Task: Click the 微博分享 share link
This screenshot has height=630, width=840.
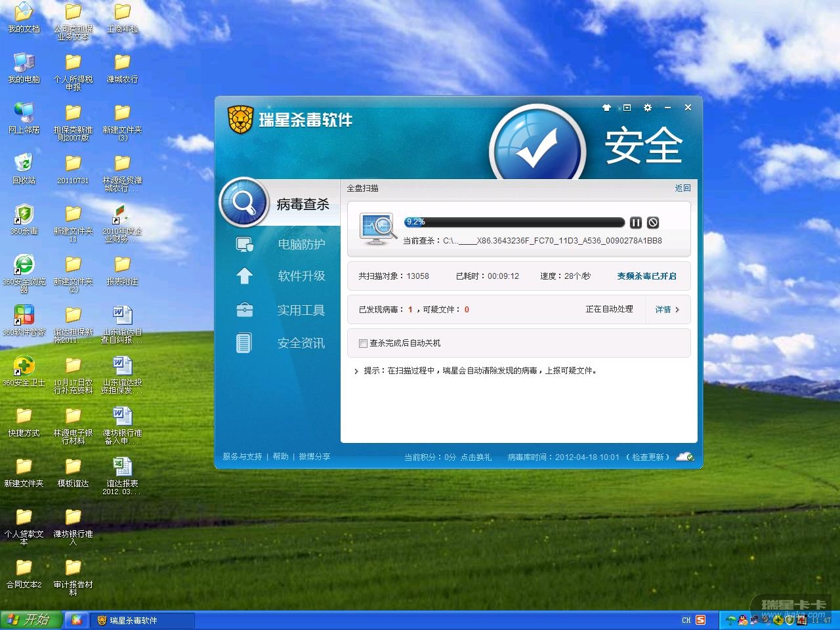Action: [x=314, y=457]
